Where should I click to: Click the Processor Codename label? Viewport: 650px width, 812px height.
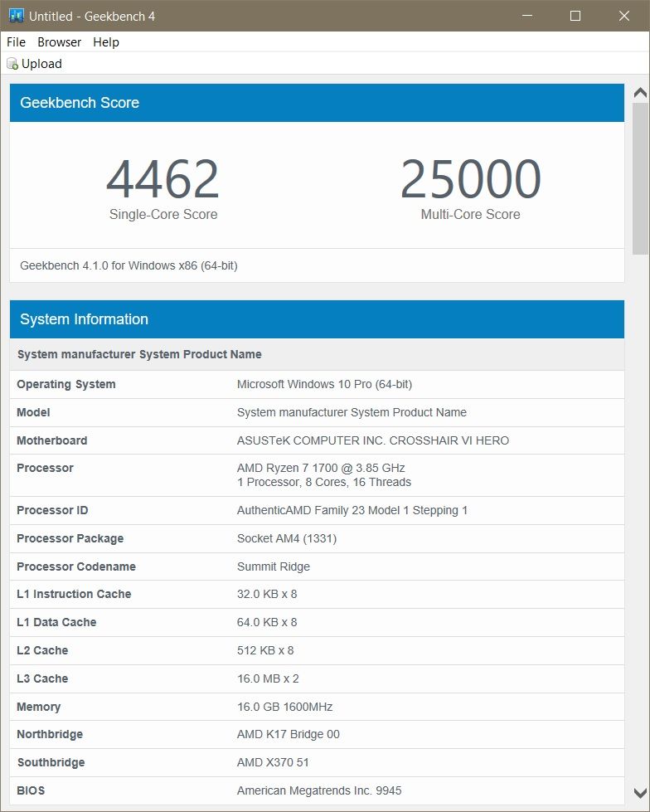(76, 566)
